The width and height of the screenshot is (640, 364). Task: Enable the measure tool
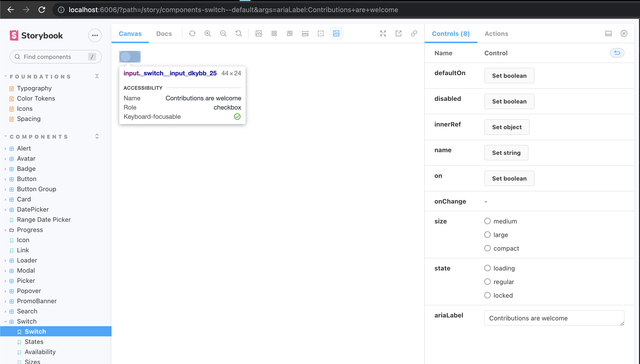[305, 33]
